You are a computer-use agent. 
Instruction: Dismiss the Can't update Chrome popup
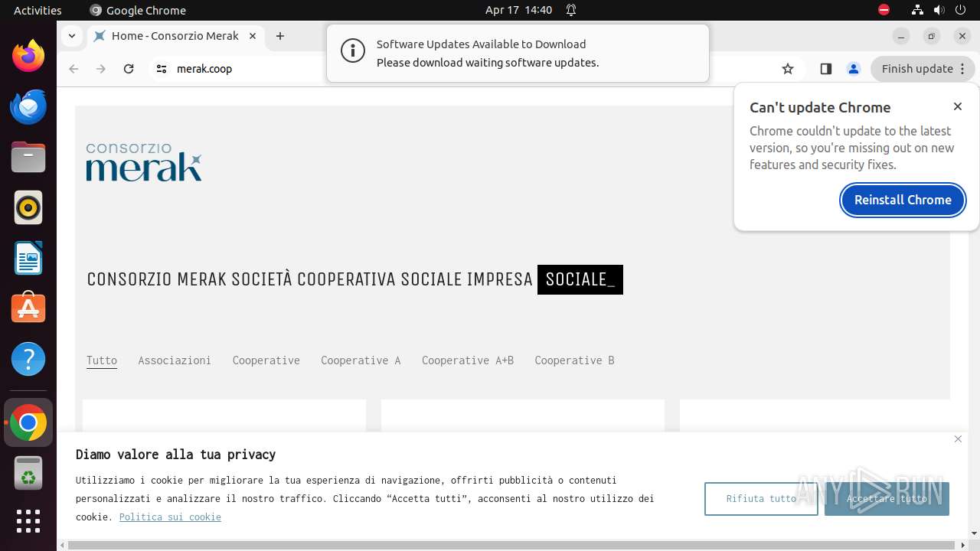tap(958, 106)
